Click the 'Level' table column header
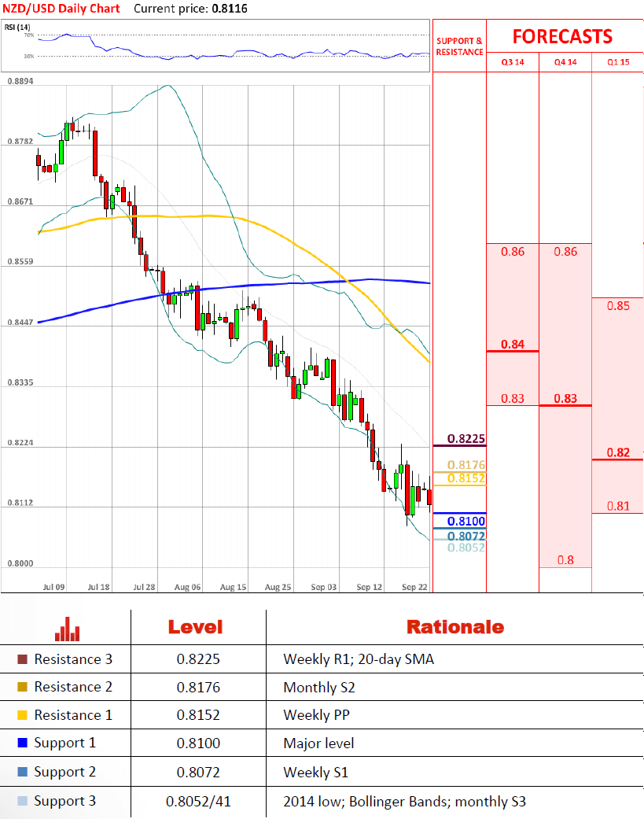Viewport: 644px width, 819px height. (195, 627)
